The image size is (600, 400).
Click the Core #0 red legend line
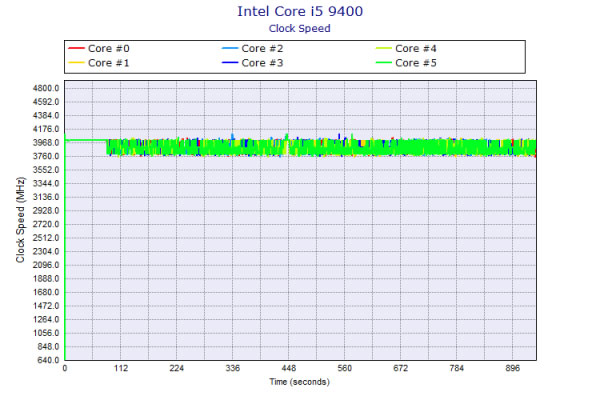[x=76, y=48]
